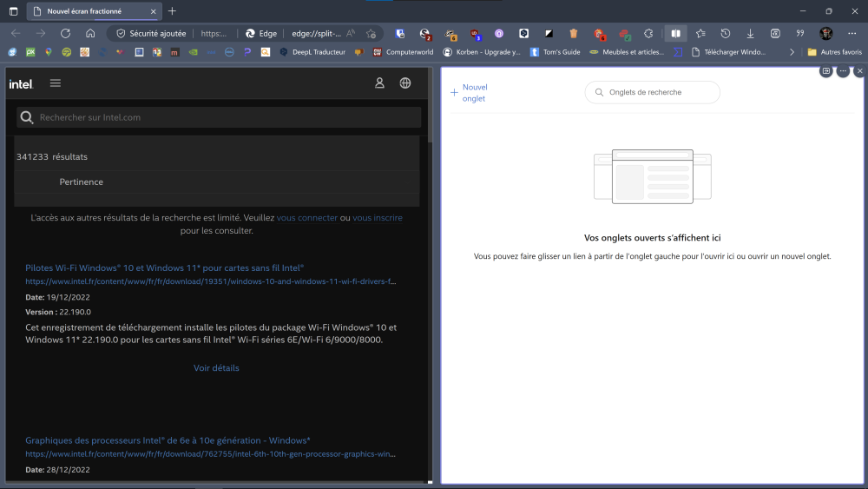Open the Intel language globe icon

(405, 83)
